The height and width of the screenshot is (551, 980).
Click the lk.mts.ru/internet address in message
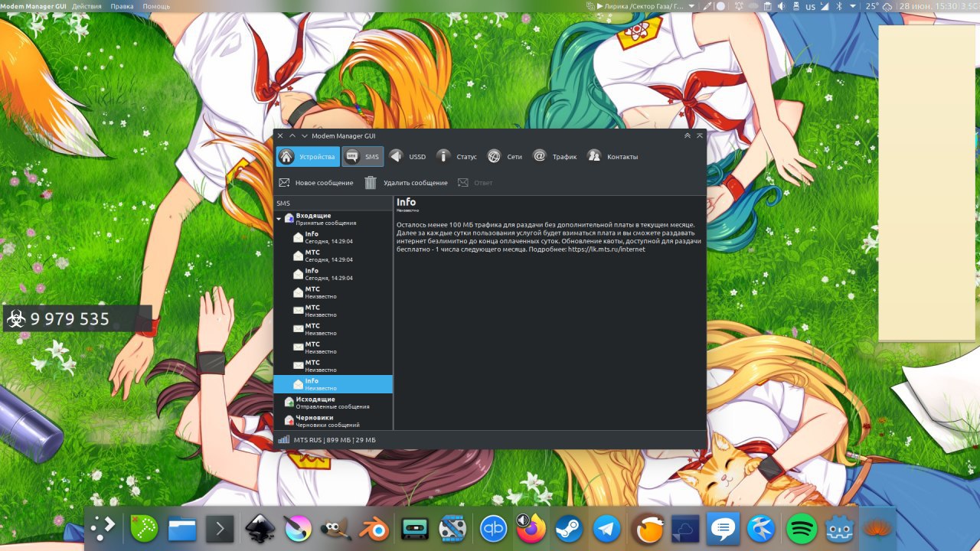pos(606,249)
